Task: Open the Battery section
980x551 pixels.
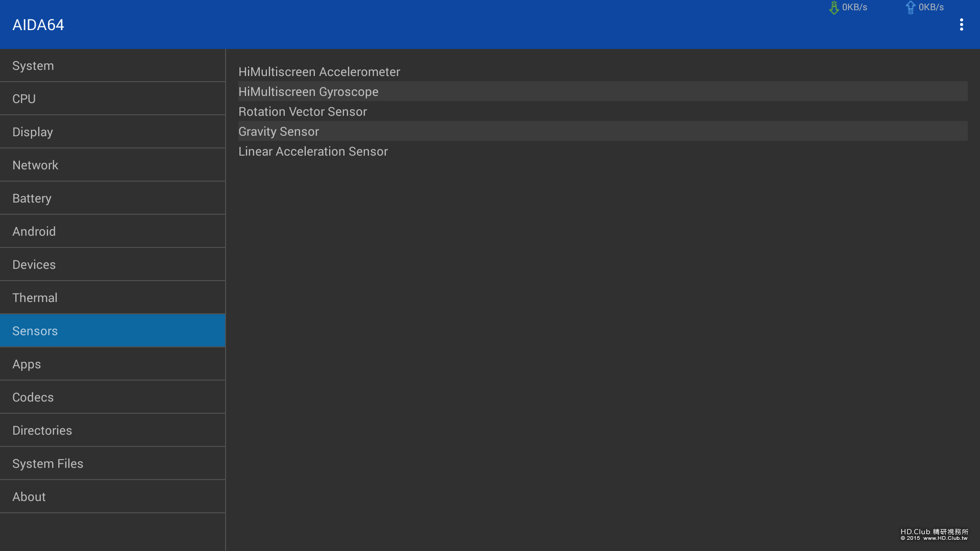Action: pos(112,198)
